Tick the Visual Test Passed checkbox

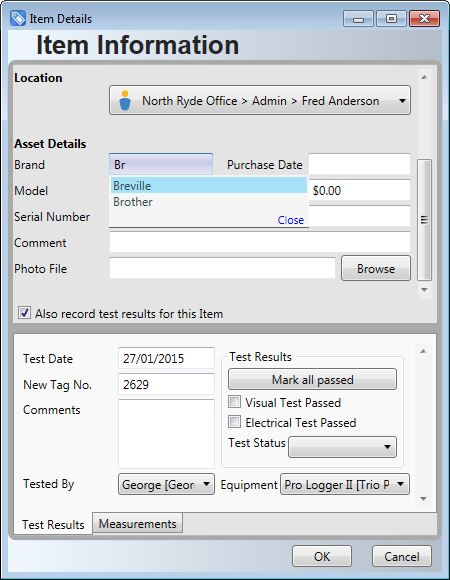pyautogui.click(x=234, y=402)
